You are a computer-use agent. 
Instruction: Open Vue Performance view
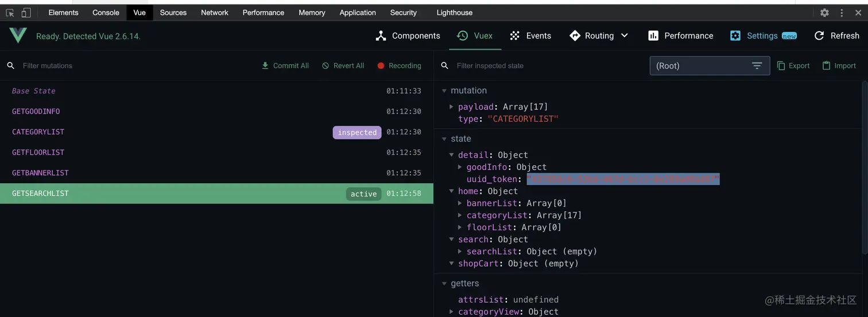tap(681, 36)
